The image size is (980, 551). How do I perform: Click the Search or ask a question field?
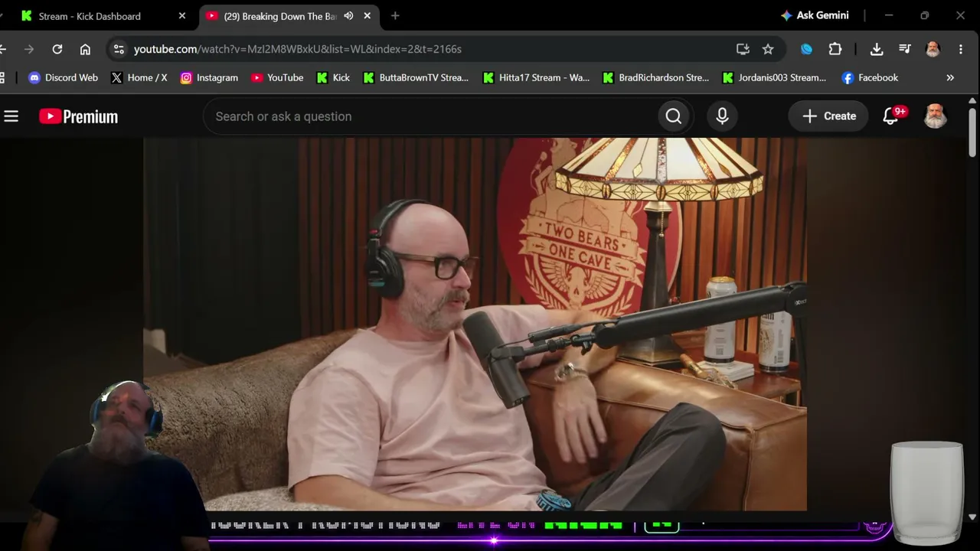click(x=430, y=116)
